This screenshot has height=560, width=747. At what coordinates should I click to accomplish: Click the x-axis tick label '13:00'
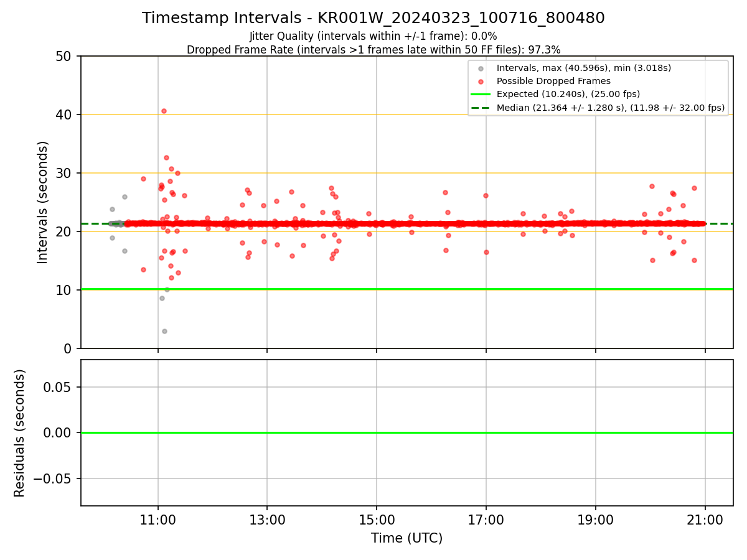tap(267, 520)
